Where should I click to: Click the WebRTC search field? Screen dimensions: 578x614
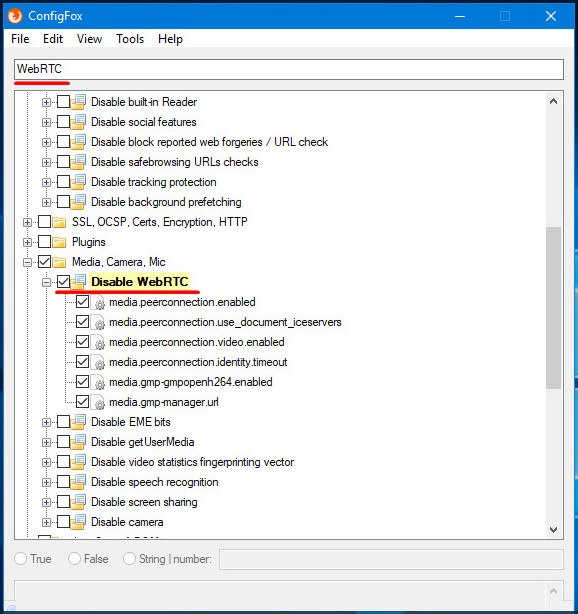pyautogui.click(x=289, y=69)
